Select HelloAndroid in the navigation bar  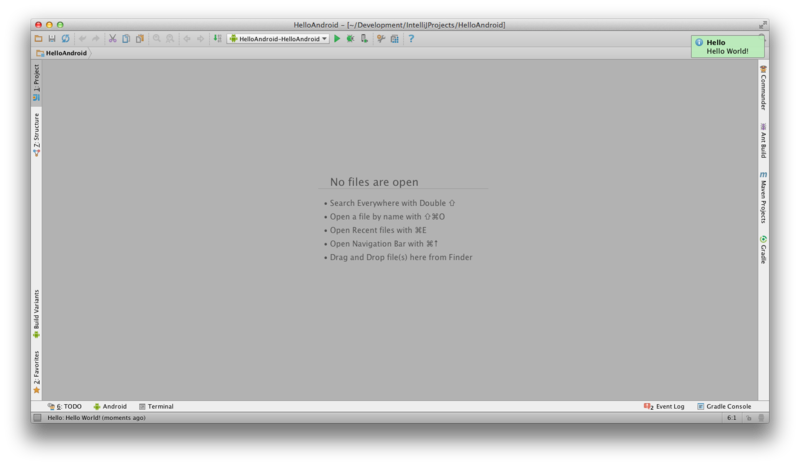[x=62, y=53]
